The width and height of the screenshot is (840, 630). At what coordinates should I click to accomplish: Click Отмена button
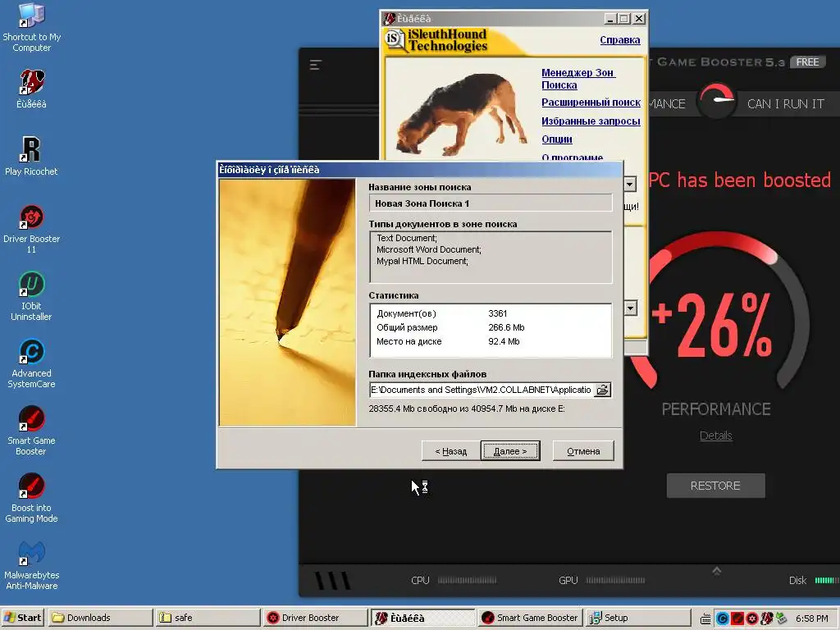tap(583, 451)
